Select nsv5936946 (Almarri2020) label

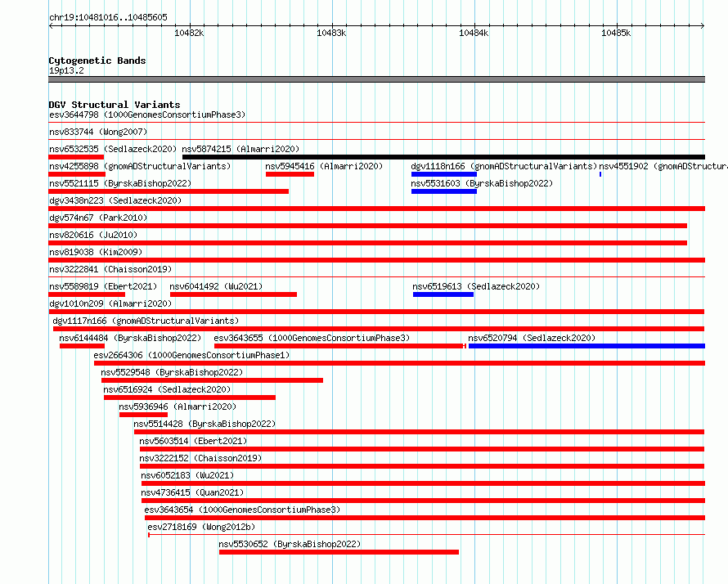[x=178, y=407]
